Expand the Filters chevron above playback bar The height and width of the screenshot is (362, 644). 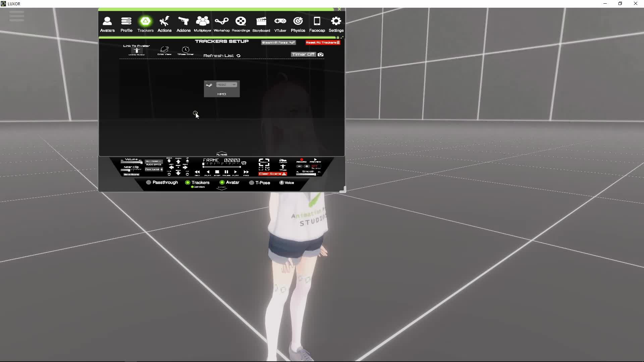222,153
